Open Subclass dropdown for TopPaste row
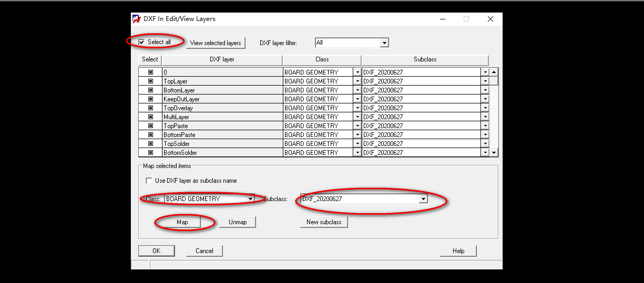 pos(485,126)
